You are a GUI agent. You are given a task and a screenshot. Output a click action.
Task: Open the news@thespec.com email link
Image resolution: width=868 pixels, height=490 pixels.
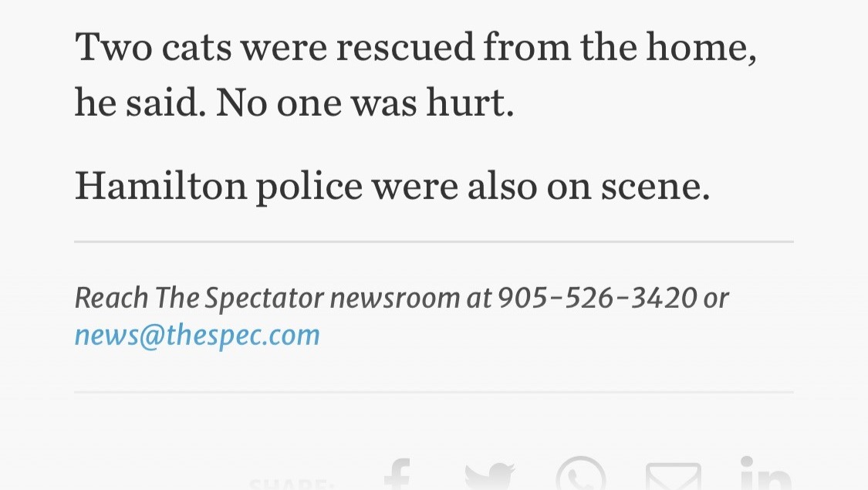(197, 336)
